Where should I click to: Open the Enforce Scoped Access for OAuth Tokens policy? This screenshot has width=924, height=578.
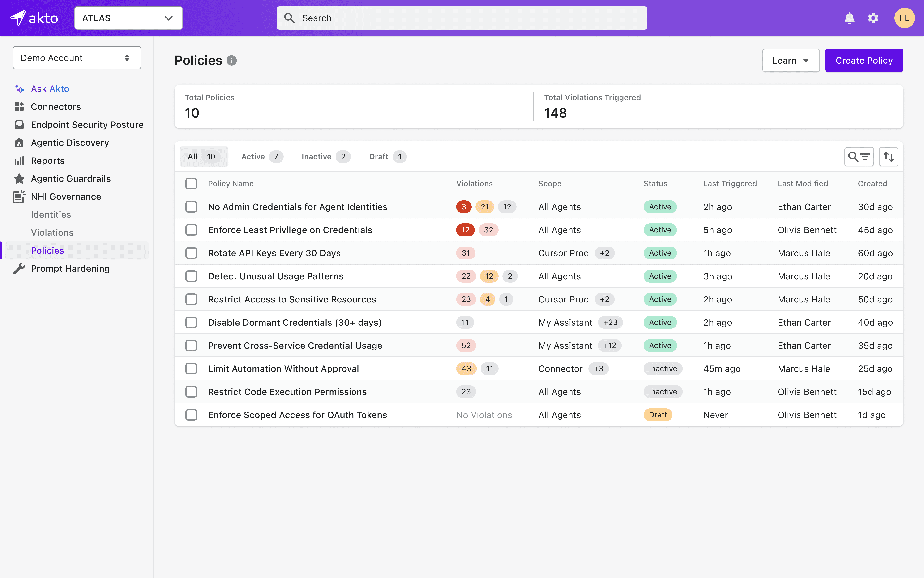[x=297, y=415]
